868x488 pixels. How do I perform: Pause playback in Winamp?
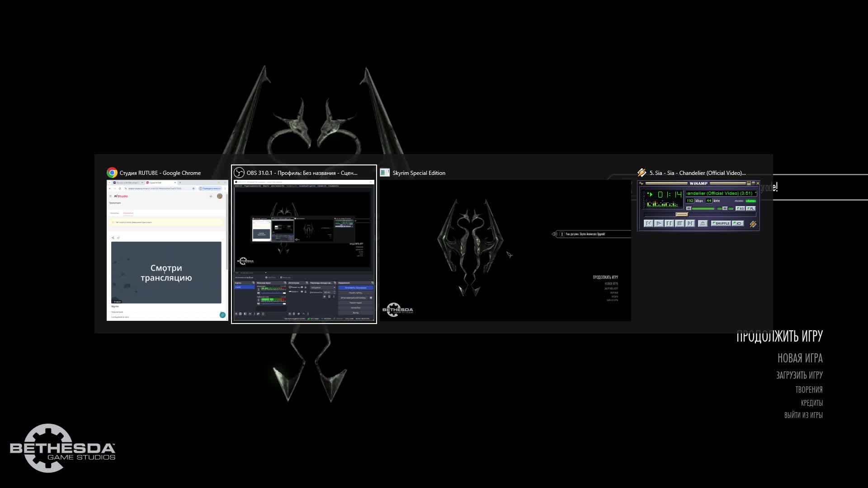pyautogui.click(x=669, y=224)
